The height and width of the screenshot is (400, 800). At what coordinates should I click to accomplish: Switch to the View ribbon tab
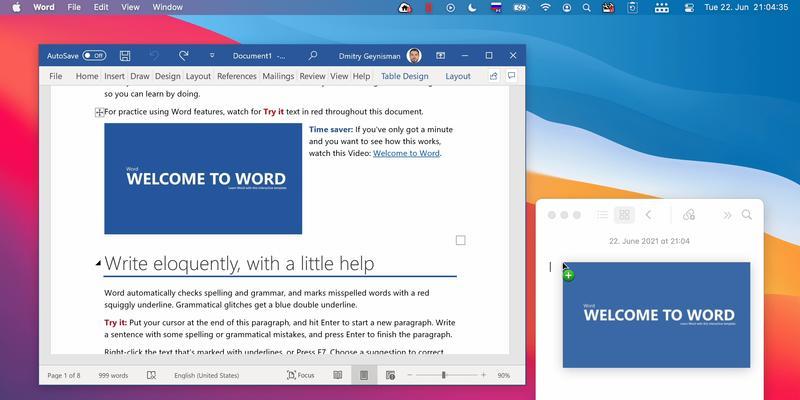(x=339, y=76)
